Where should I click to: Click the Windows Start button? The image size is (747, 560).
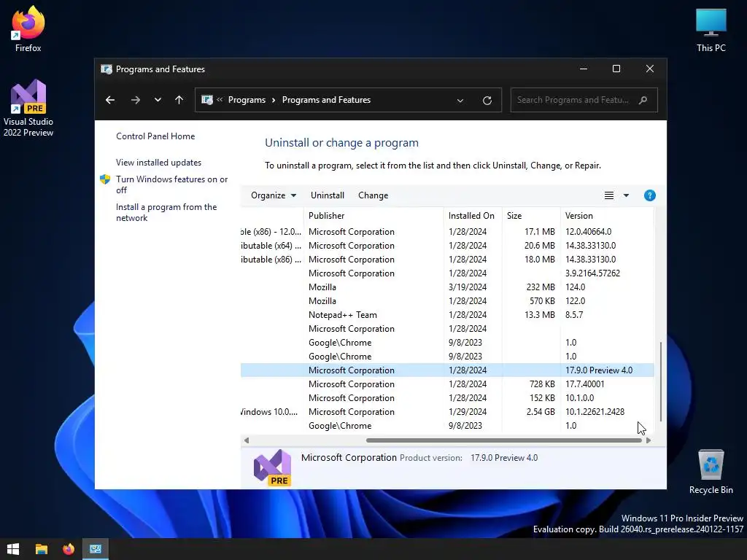pos(13,549)
